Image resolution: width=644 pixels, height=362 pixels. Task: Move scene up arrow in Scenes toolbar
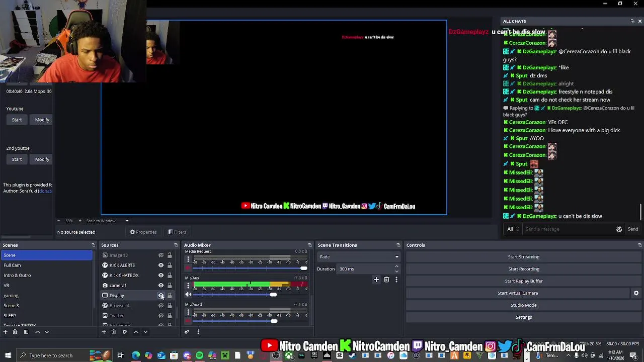(x=37, y=332)
